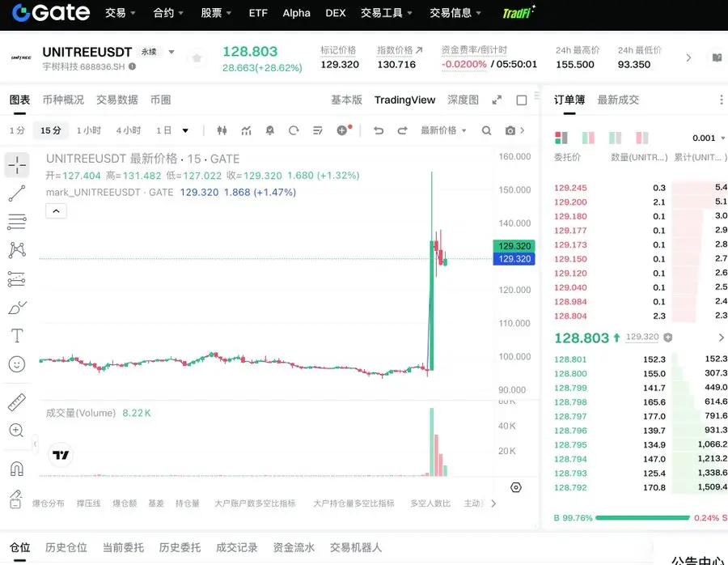Show more indicator tabs right arrow
This screenshot has height=565, width=728.
(x=493, y=503)
